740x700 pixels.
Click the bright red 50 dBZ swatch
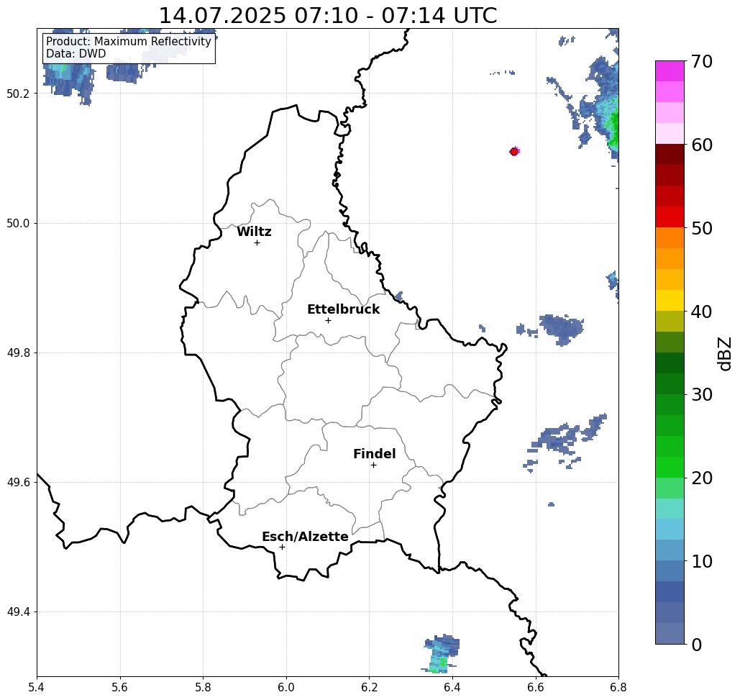670,217
